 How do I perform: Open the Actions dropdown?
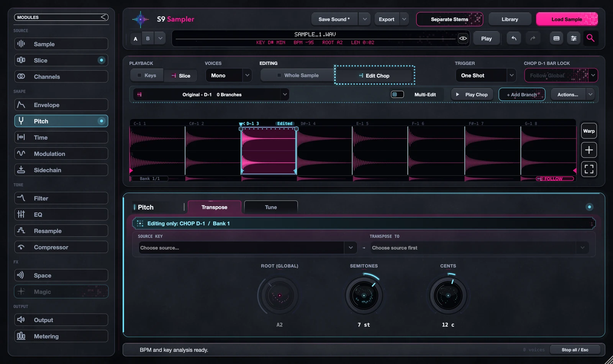(572, 95)
